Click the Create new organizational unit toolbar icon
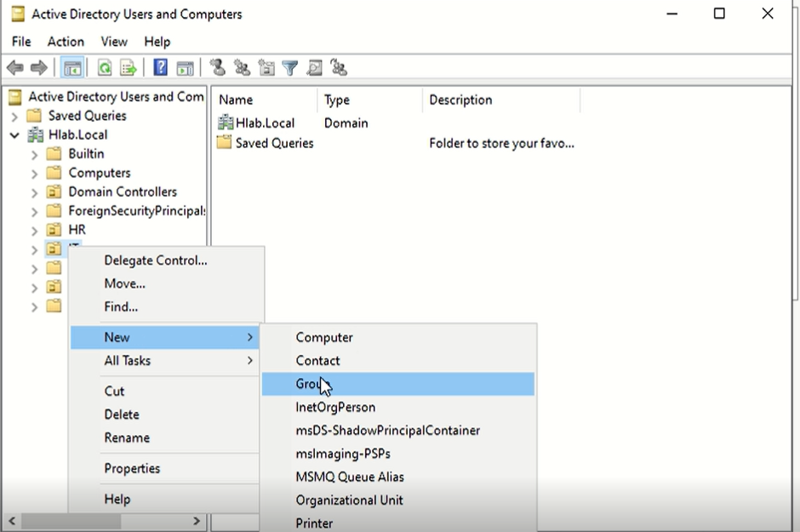 click(x=266, y=67)
